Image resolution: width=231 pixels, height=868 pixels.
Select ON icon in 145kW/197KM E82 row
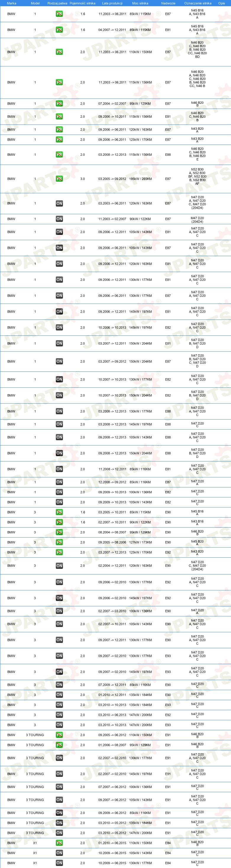59,327
